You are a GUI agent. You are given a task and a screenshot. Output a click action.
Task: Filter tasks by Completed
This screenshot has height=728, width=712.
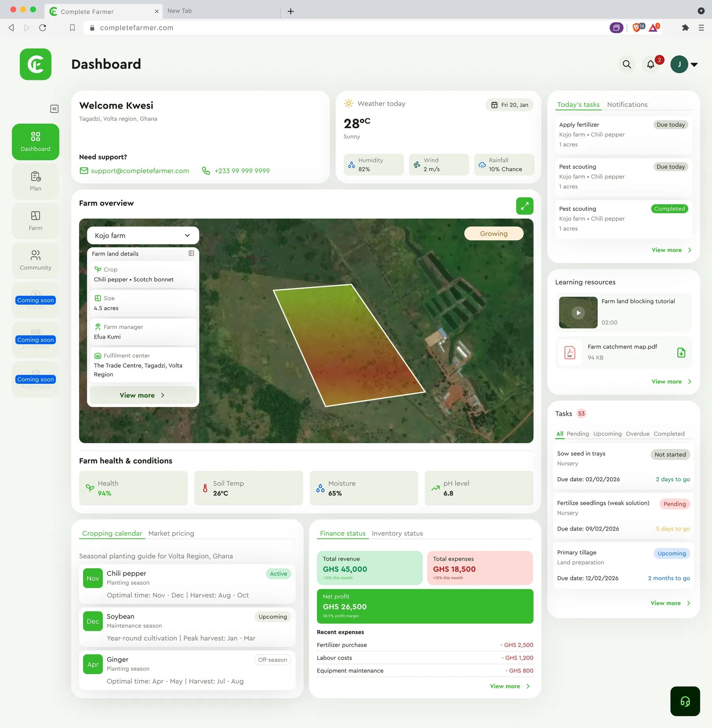coord(669,434)
